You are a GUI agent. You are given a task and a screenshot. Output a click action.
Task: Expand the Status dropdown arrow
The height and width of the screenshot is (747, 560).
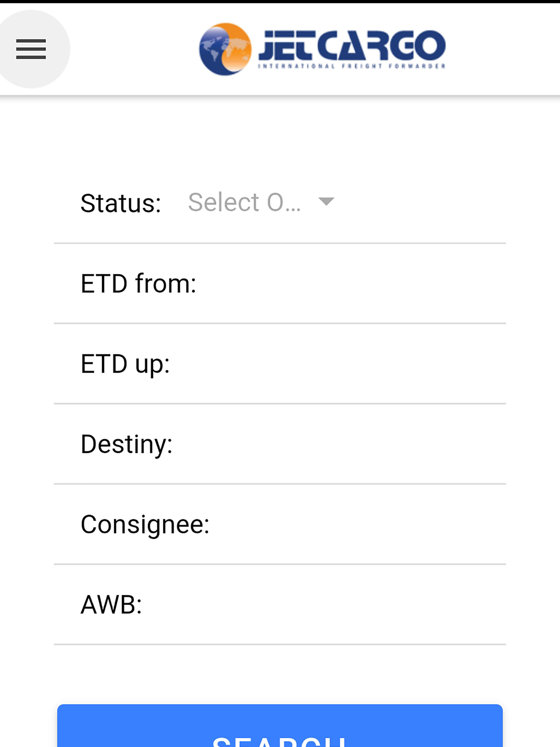(x=326, y=202)
